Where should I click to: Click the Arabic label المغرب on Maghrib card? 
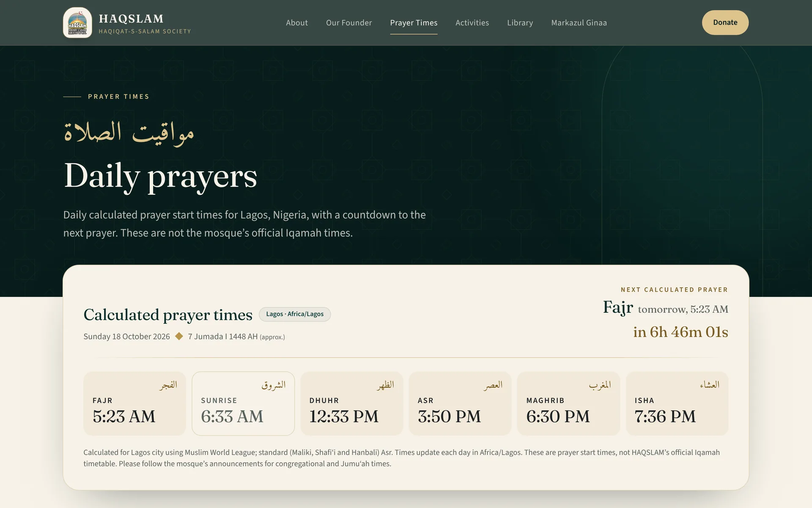(x=600, y=385)
